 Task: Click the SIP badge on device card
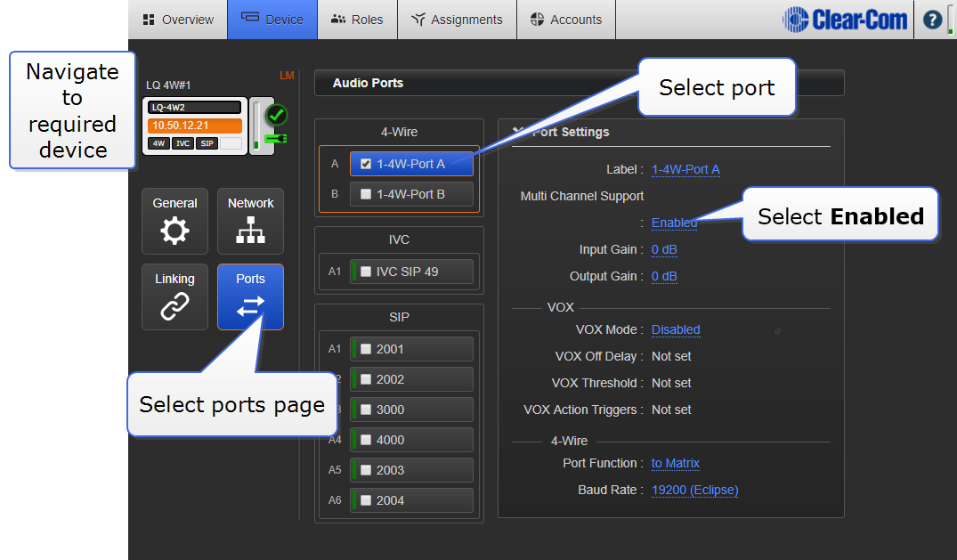click(x=207, y=143)
